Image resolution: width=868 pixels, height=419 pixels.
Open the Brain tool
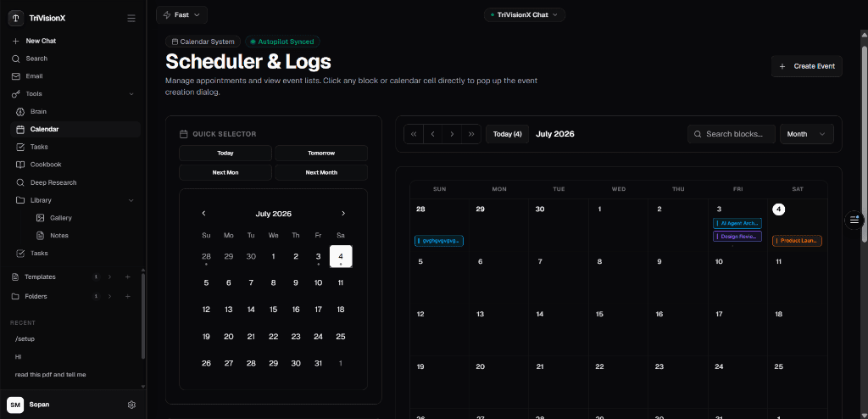tap(38, 111)
